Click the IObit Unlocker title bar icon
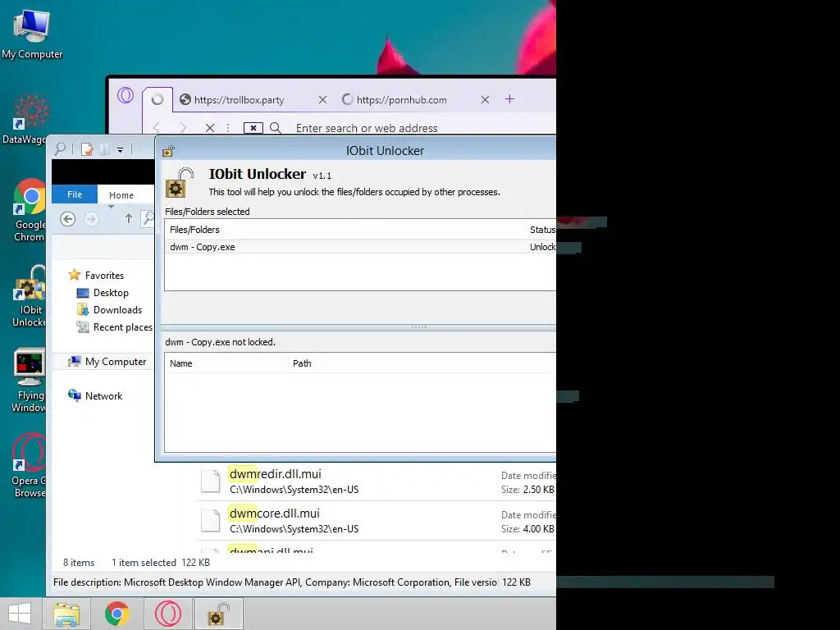 (x=168, y=151)
